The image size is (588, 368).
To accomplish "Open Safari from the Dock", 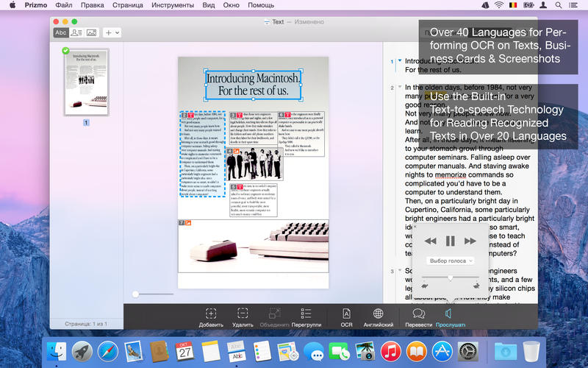I will (x=108, y=352).
